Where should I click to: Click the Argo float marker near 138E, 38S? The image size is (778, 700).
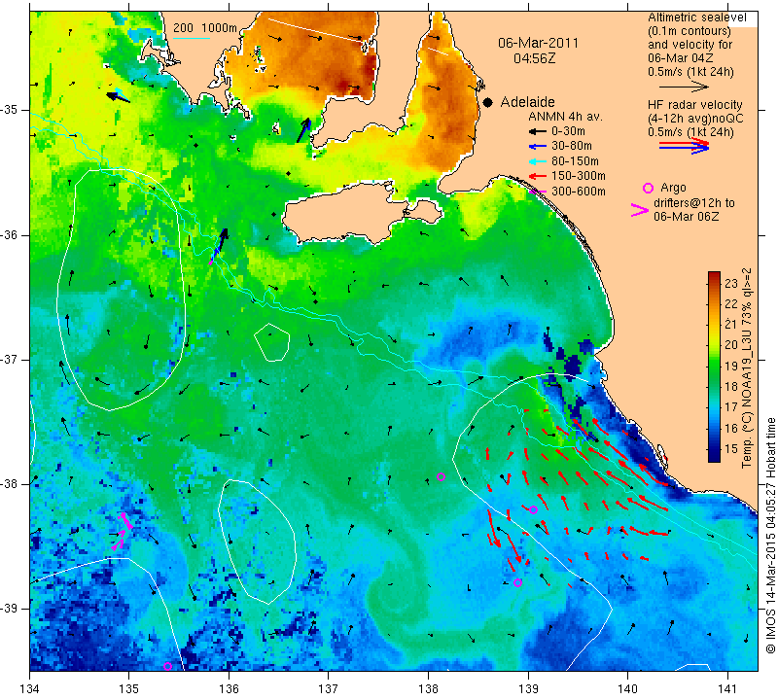[441, 476]
